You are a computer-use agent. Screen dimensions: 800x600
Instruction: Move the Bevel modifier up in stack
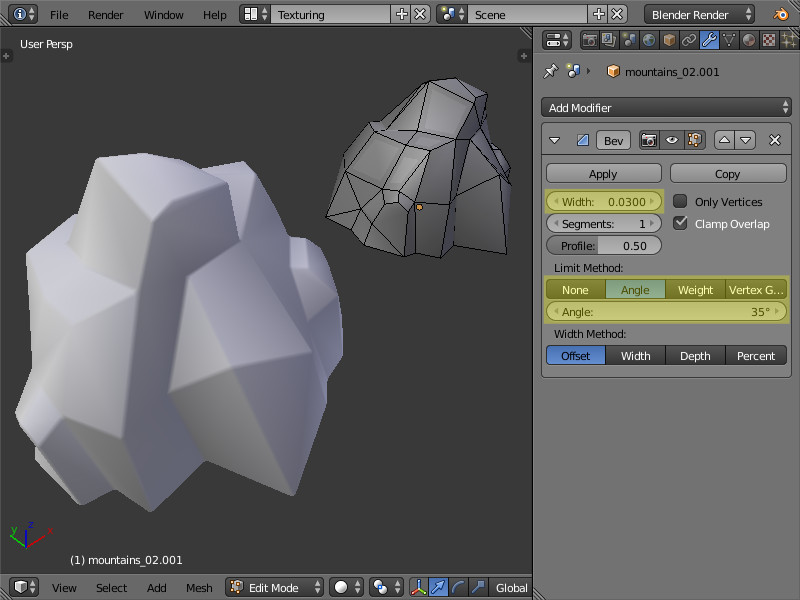click(726, 140)
